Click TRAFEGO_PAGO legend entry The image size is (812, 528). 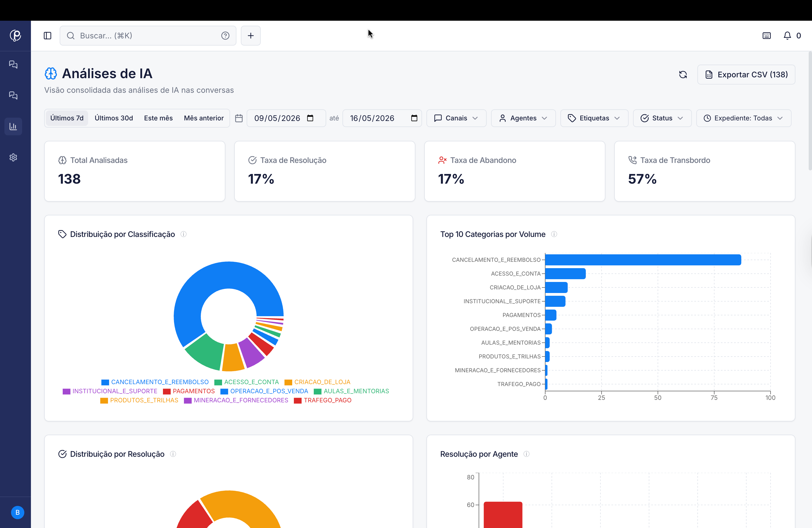click(323, 400)
